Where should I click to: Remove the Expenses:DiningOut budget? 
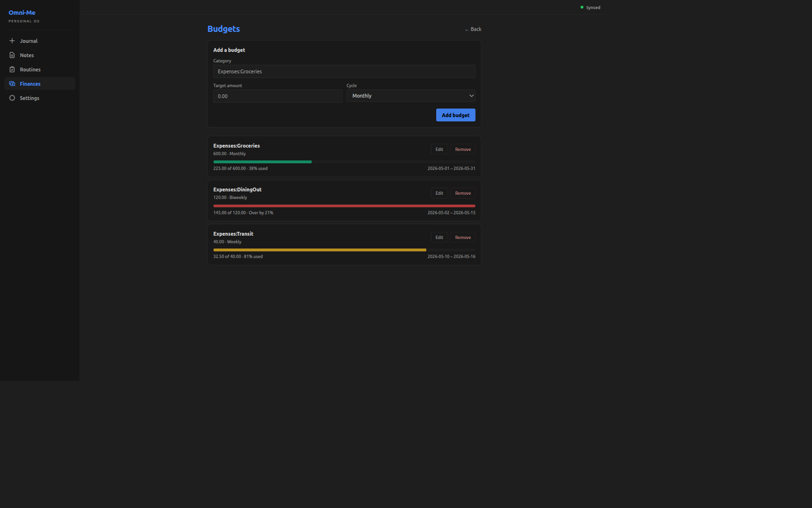pyautogui.click(x=463, y=193)
